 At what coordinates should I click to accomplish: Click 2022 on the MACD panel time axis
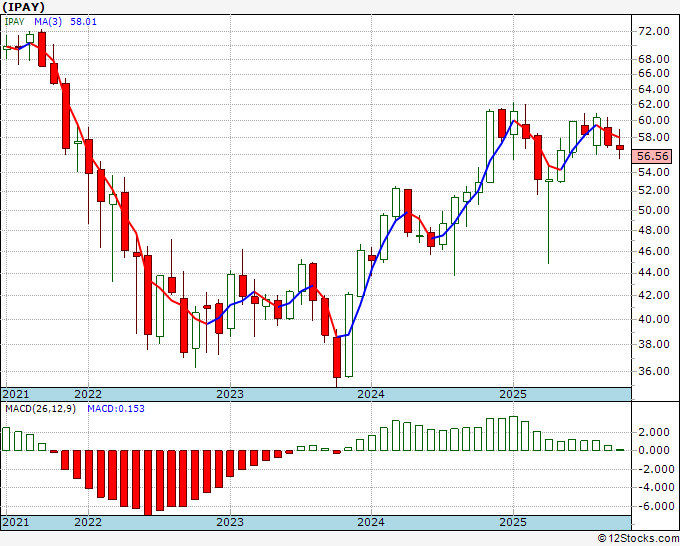pos(88,522)
